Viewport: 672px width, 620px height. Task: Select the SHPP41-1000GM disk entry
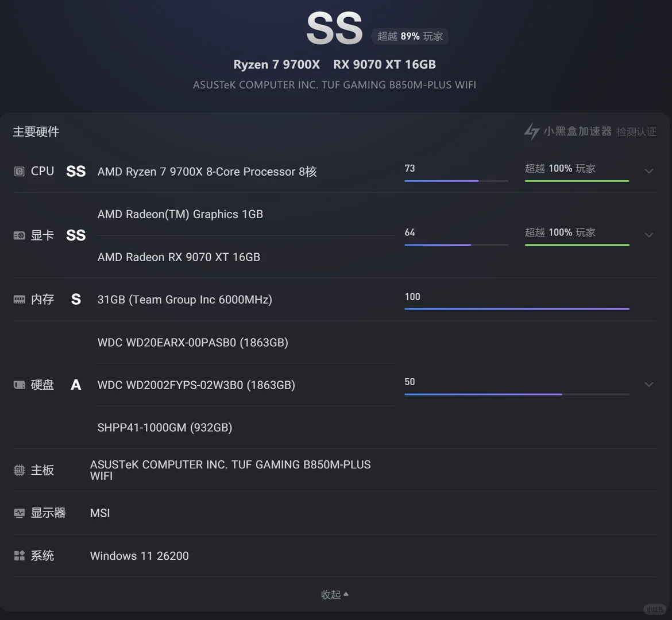[165, 428]
